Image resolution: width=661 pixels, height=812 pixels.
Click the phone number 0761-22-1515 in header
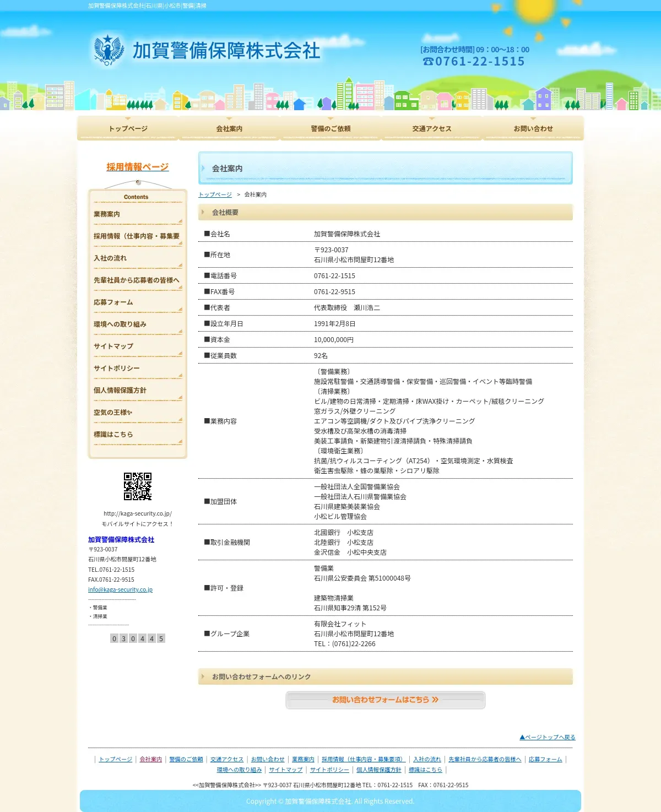click(x=480, y=61)
